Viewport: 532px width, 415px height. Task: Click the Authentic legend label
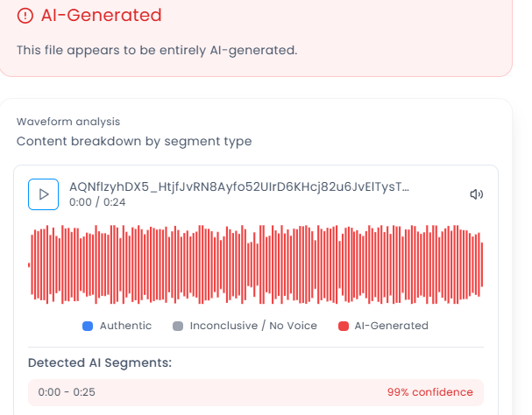click(x=125, y=326)
